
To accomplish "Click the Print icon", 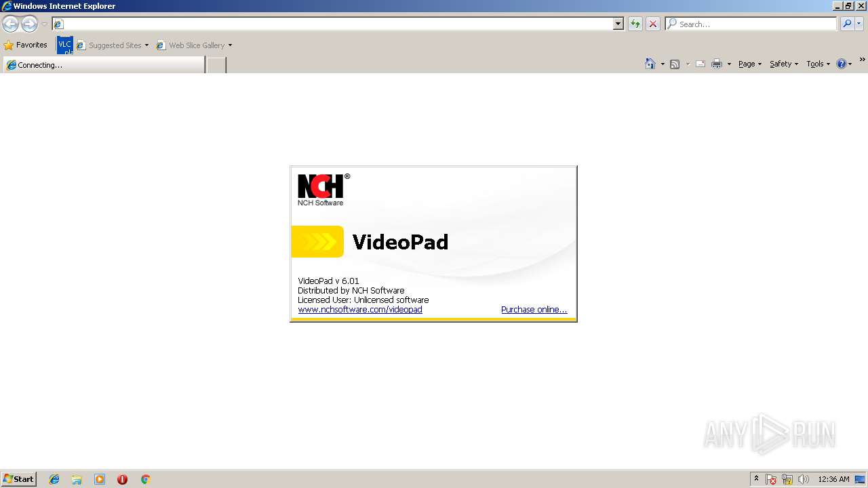I will pos(717,64).
